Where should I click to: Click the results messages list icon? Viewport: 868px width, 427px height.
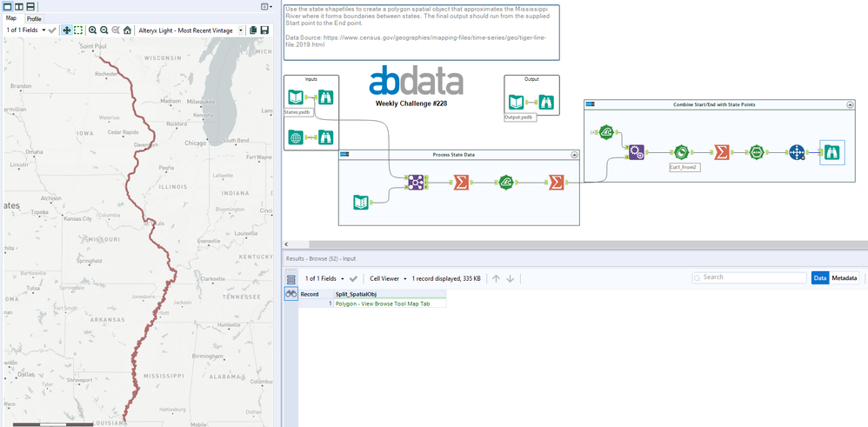click(290, 279)
